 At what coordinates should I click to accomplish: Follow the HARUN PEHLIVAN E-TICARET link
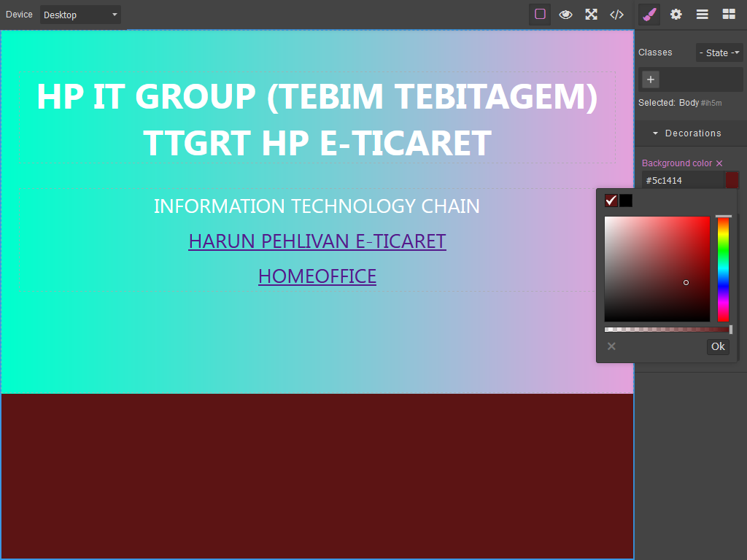(x=317, y=241)
